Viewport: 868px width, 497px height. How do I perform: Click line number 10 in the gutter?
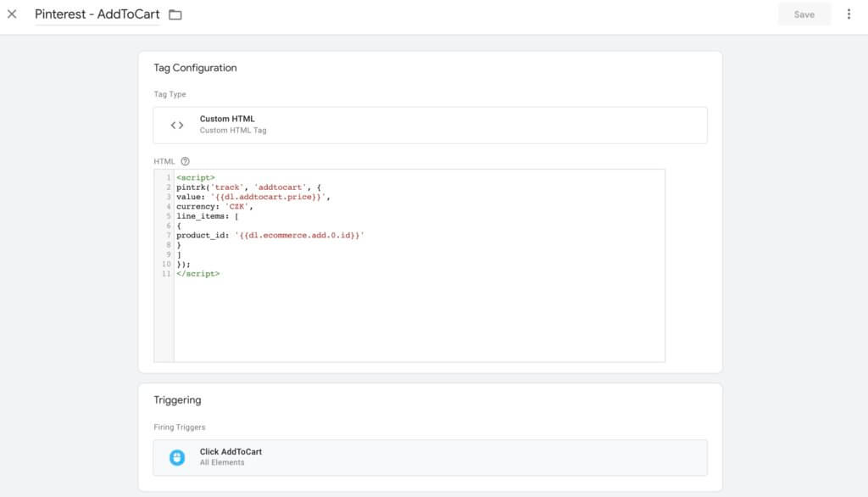point(166,264)
